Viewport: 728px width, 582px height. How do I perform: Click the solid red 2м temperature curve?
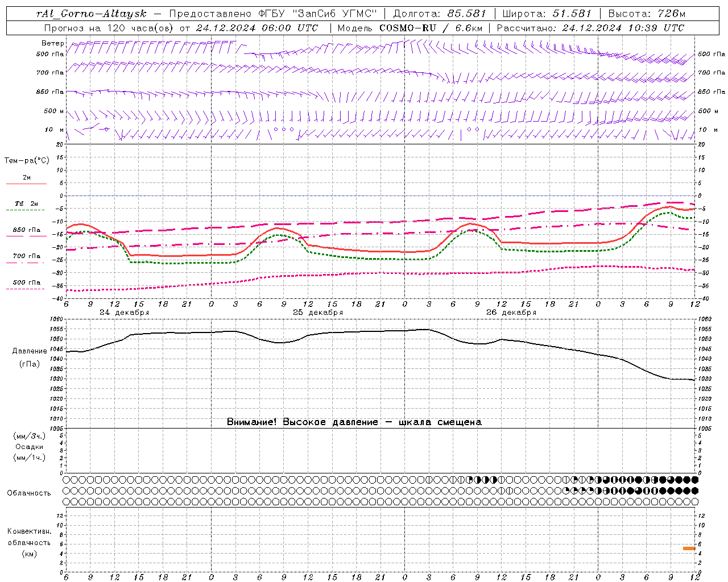click(x=380, y=251)
